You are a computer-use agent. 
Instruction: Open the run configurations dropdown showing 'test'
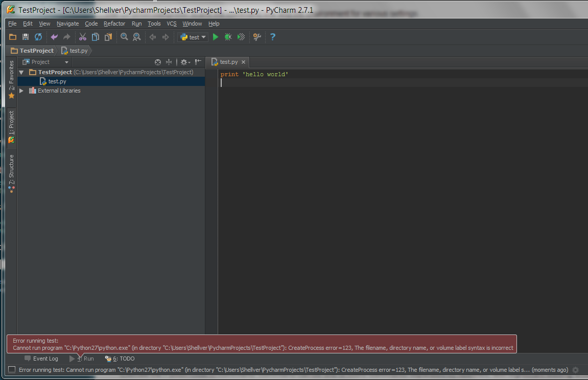pos(193,37)
